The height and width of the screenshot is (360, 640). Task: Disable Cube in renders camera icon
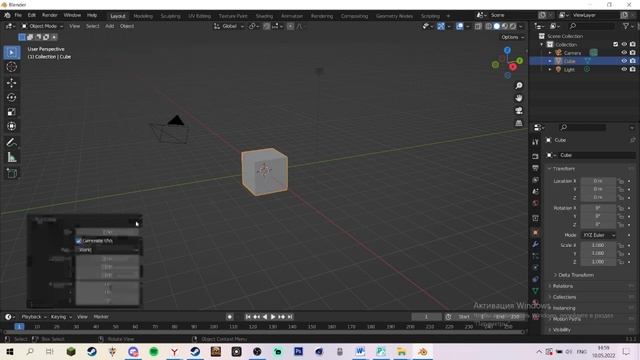point(632,61)
